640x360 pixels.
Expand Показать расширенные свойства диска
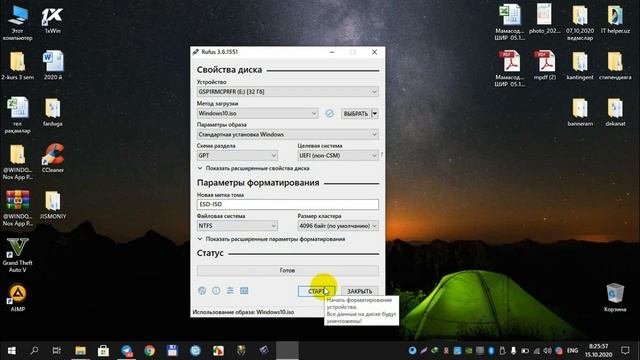point(253,168)
